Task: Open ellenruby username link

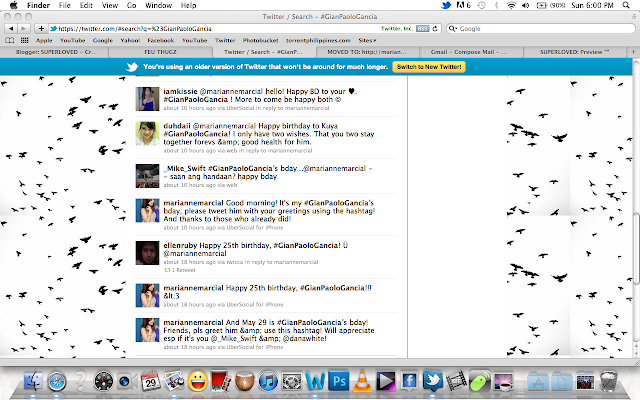Action: click(180, 245)
